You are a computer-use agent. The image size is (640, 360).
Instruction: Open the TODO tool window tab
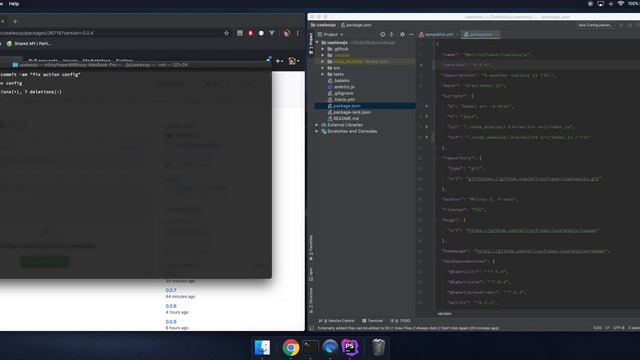click(x=400, y=321)
